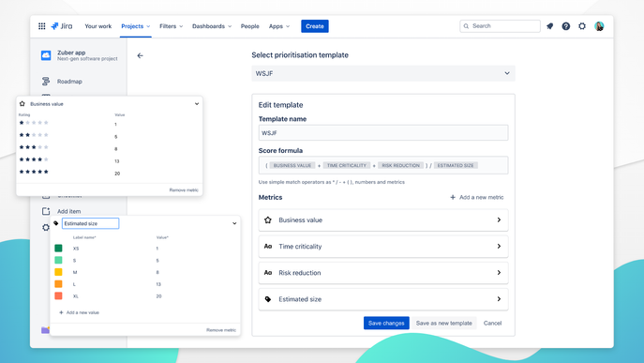This screenshot has height=363, width=644.
Task: Open the help question mark icon
Action: [x=566, y=26]
